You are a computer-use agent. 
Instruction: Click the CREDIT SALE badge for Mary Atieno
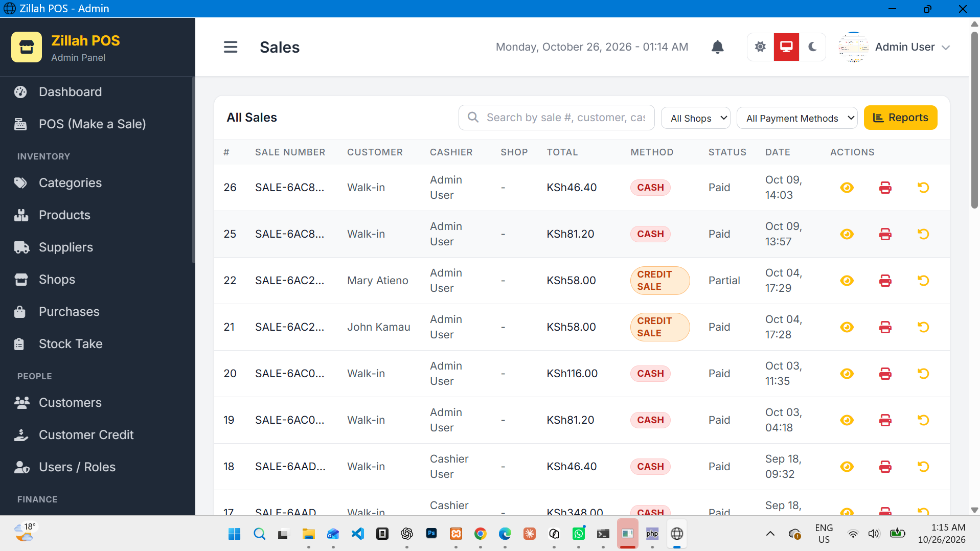point(660,281)
